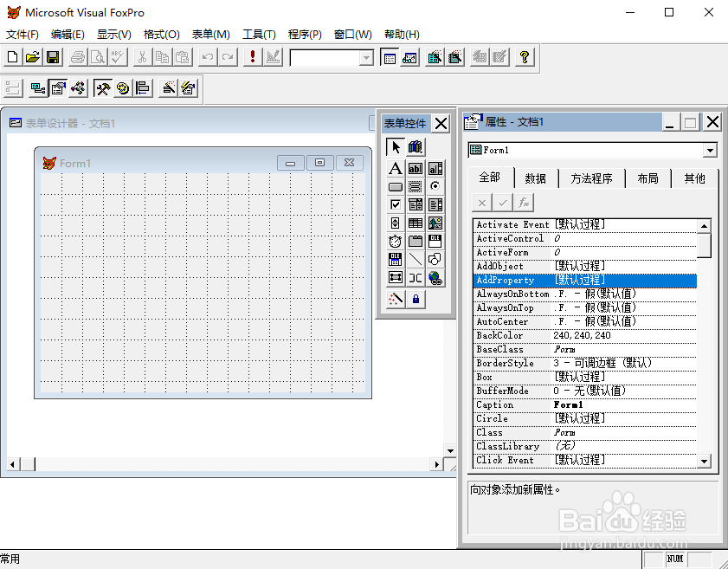
Task: Click up arrow of properties list scrollbar
Action: (x=705, y=226)
